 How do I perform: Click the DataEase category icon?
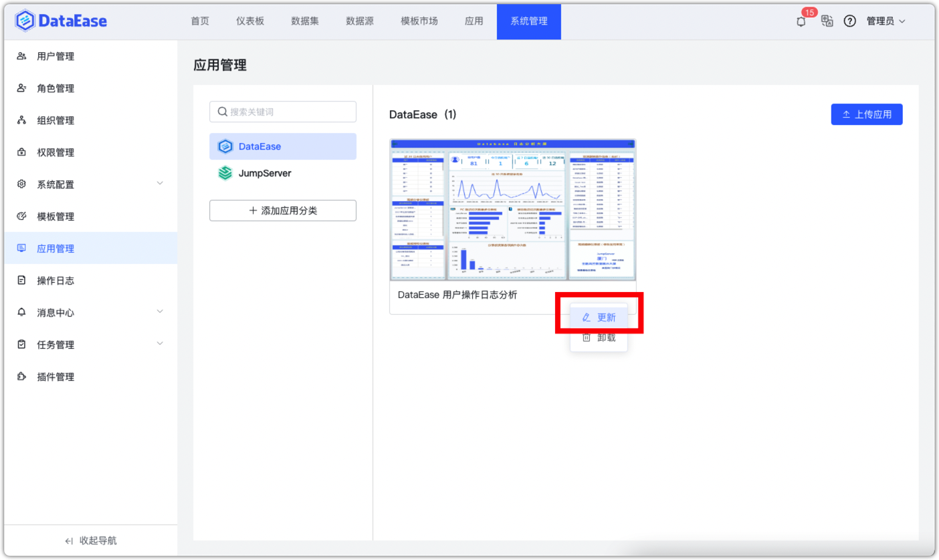pos(225,146)
